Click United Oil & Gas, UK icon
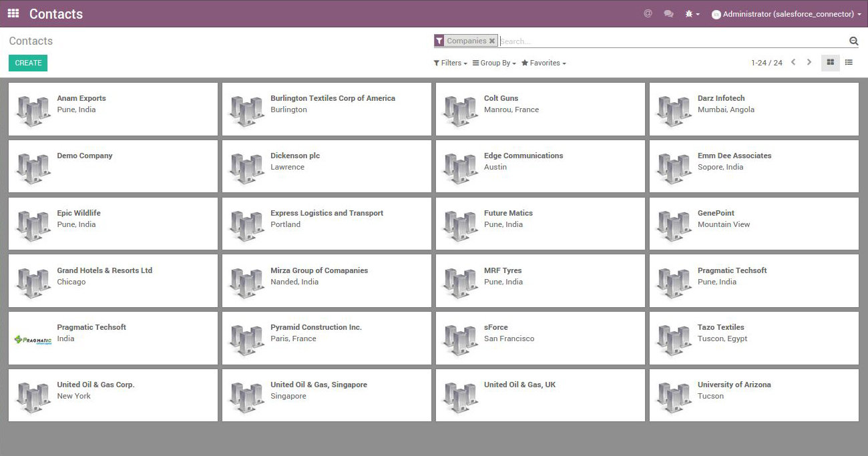Image resolution: width=868 pixels, height=456 pixels. (460, 398)
